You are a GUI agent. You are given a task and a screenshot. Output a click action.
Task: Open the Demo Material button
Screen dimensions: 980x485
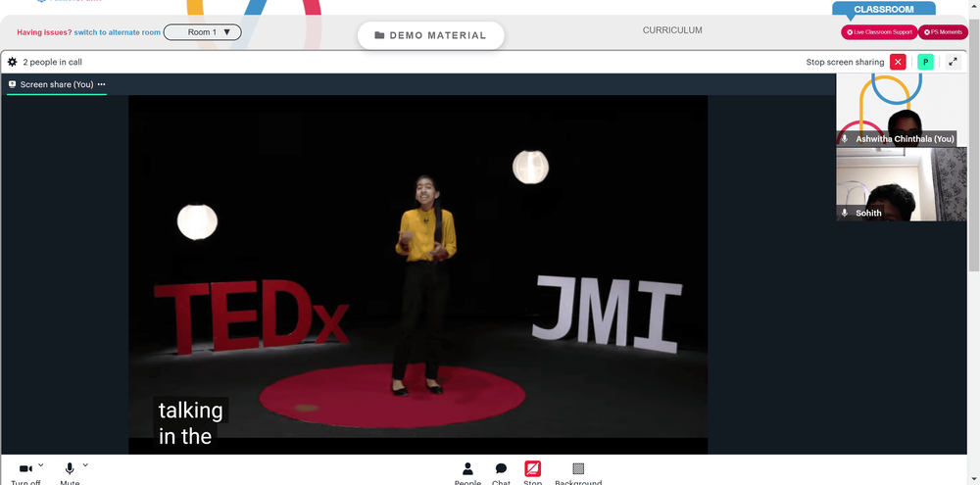click(x=430, y=35)
